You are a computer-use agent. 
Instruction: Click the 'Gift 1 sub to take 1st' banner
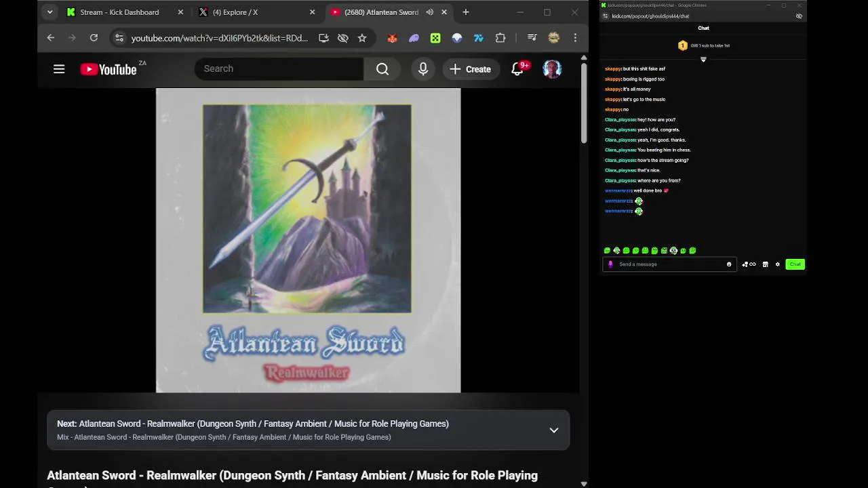(x=703, y=45)
